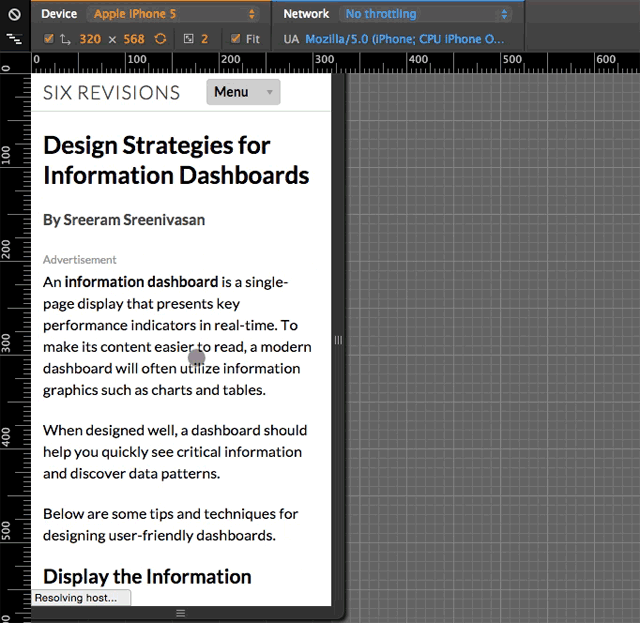Open the media queries toggle icon
Image resolution: width=640 pixels, height=623 pixels.
coord(14,39)
